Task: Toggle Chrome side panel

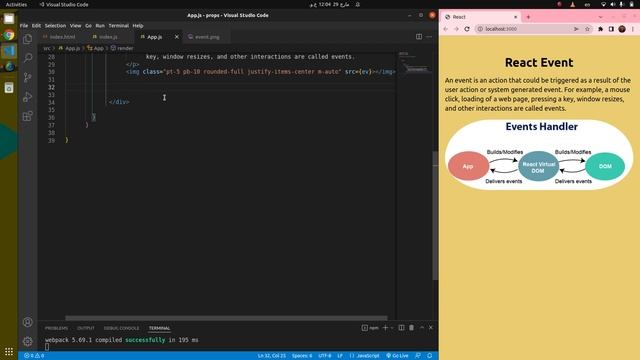Action: point(611,29)
